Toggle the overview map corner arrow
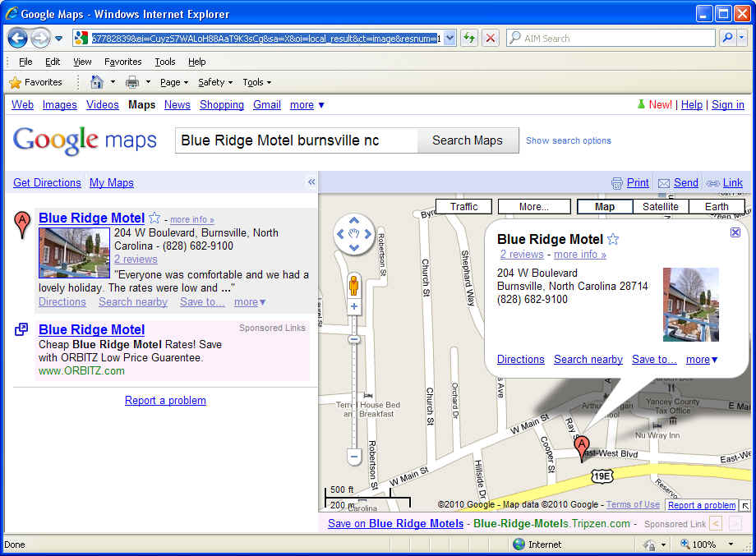 [x=745, y=506]
